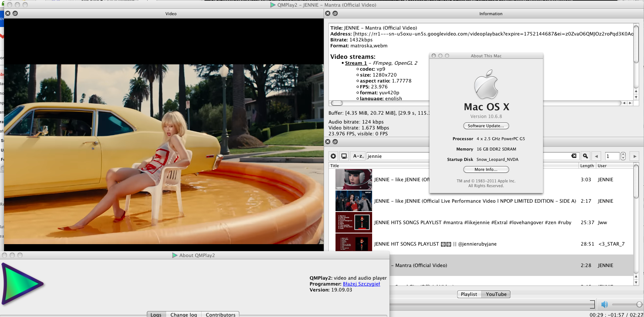Screen dimensions: 644x317
Task: Click the <3_STAR_7 user cell
Action: point(611,244)
